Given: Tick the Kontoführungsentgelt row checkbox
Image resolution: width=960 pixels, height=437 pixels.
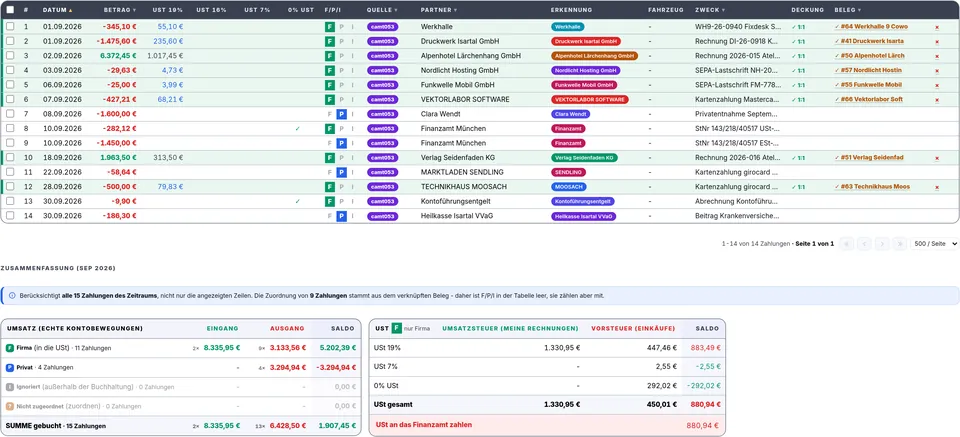Looking at the screenshot, I should click(10, 201).
